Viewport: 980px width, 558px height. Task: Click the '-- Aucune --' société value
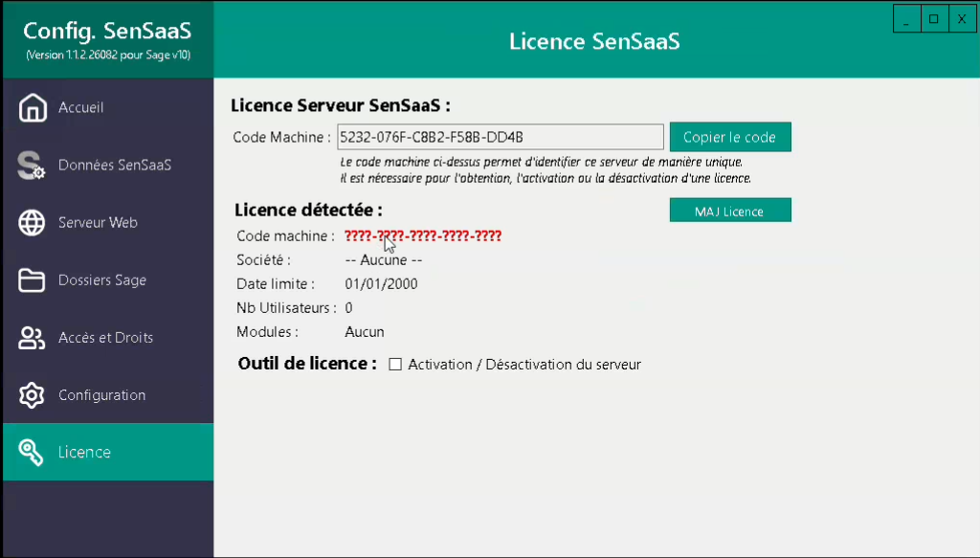384,260
